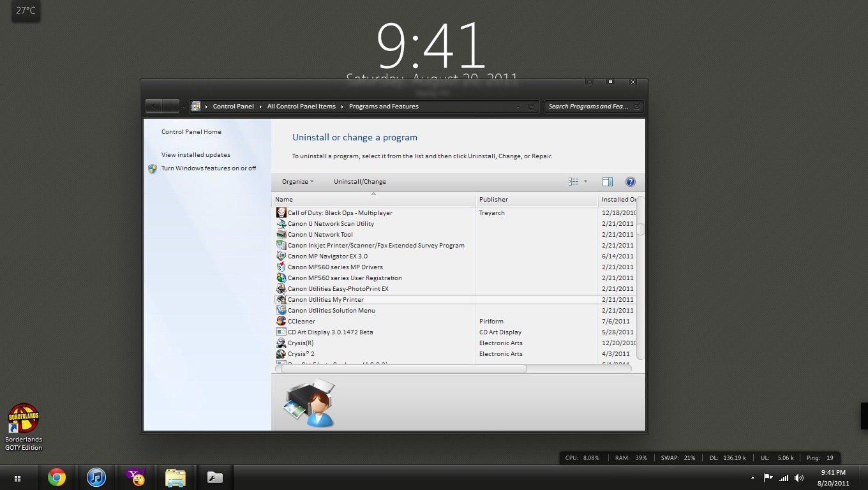
Task: Click the Canon IJ Network Tool icon
Action: tap(281, 234)
